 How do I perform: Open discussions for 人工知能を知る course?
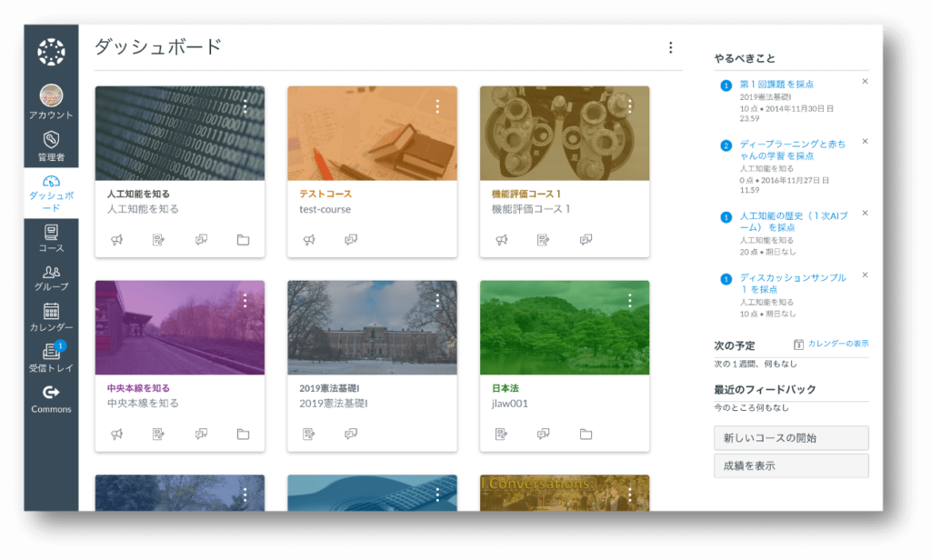pos(201,240)
